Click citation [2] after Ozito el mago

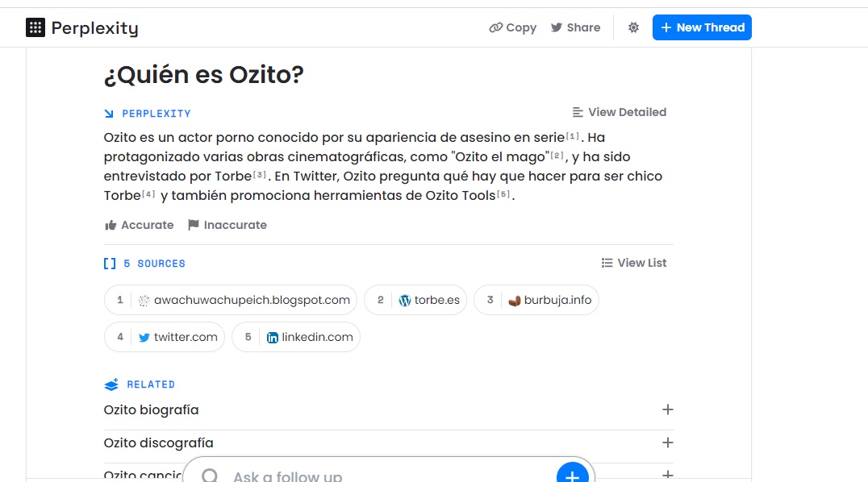(x=557, y=156)
